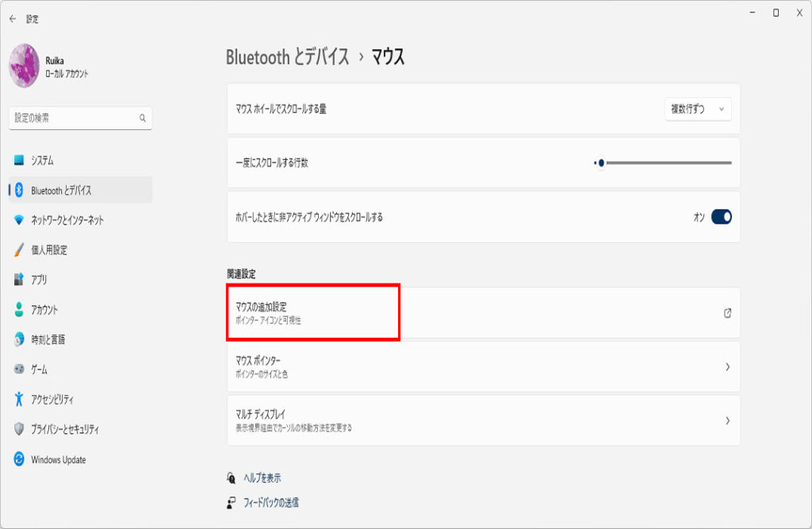Screen dimensions: 812x529
Task: Select the Apps icon in sidebar
Action: [19, 280]
